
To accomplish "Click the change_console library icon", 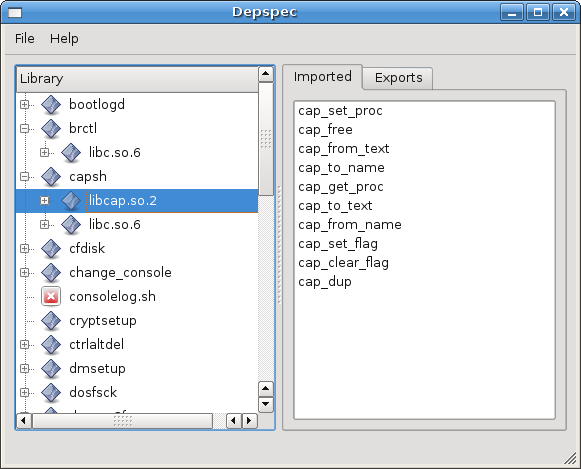I will click(x=51, y=273).
